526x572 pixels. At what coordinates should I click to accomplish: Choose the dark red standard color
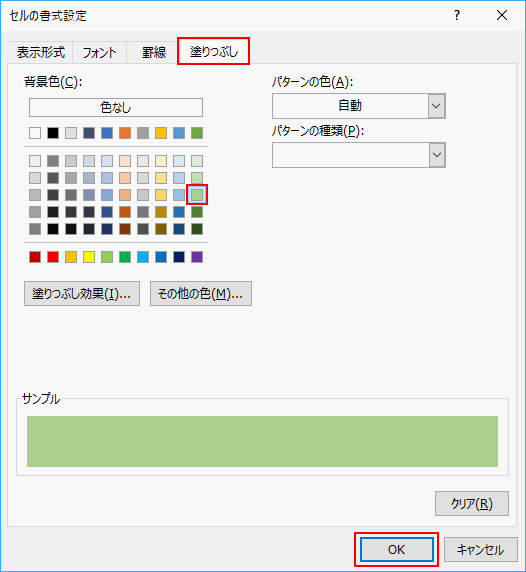coord(35,257)
